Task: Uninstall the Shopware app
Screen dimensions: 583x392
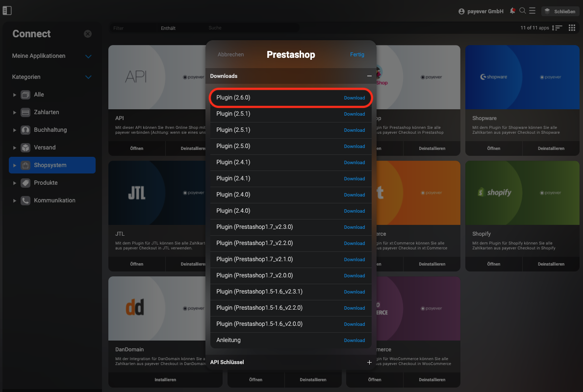Action: tap(551, 148)
